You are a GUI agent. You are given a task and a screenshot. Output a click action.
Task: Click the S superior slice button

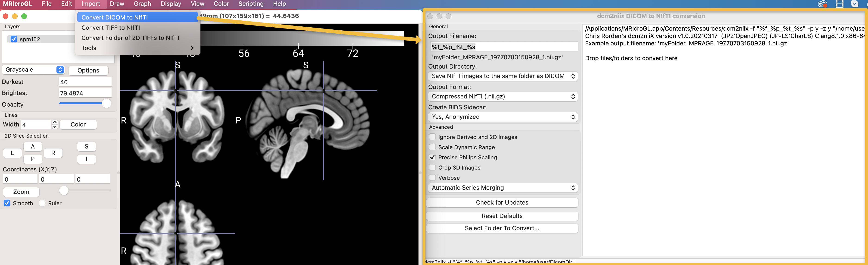click(x=87, y=146)
